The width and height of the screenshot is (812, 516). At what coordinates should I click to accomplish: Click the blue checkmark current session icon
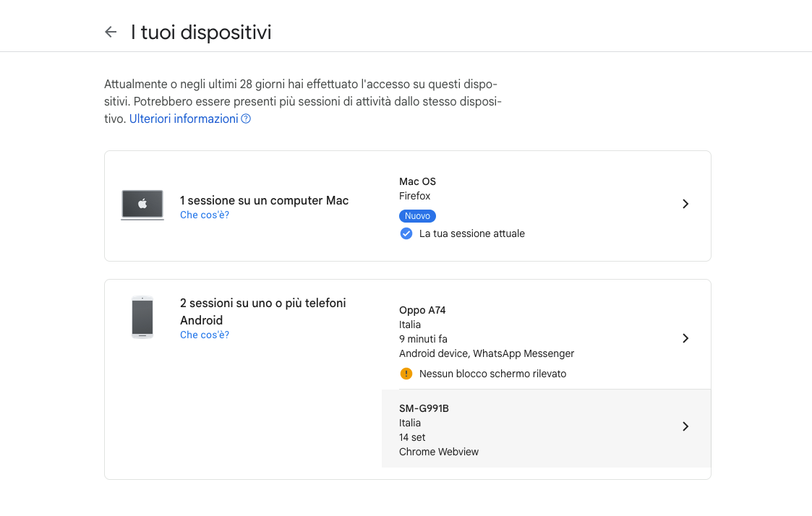click(406, 233)
